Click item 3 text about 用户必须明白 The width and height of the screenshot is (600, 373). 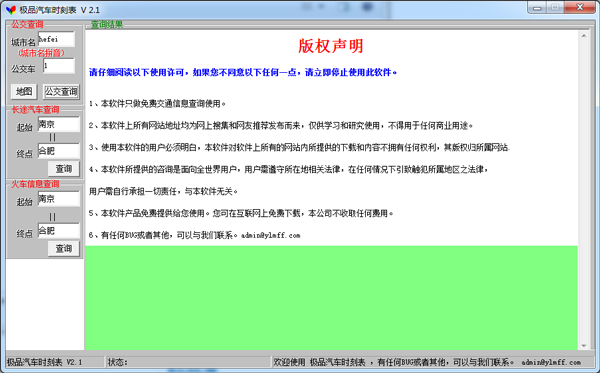coord(299,147)
